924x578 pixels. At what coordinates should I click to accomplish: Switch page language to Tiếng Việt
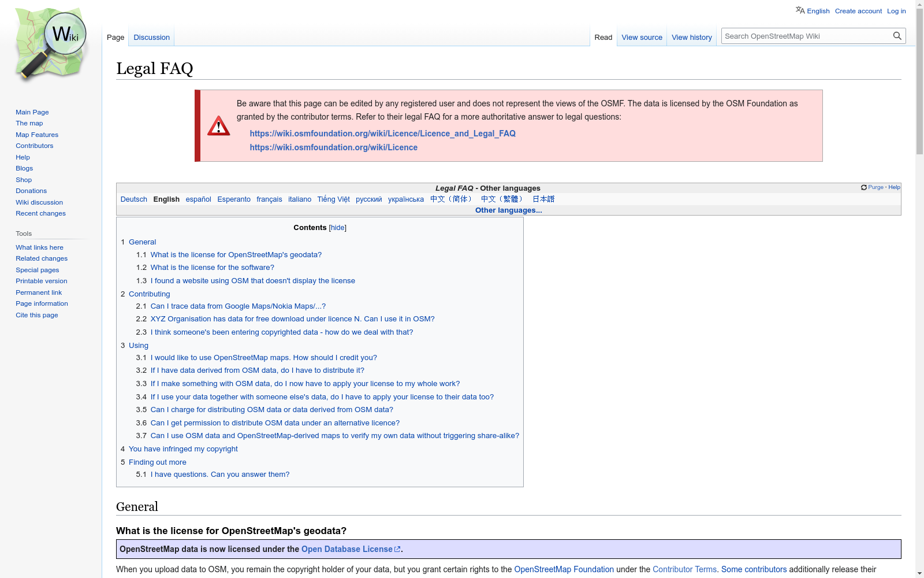(333, 199)
